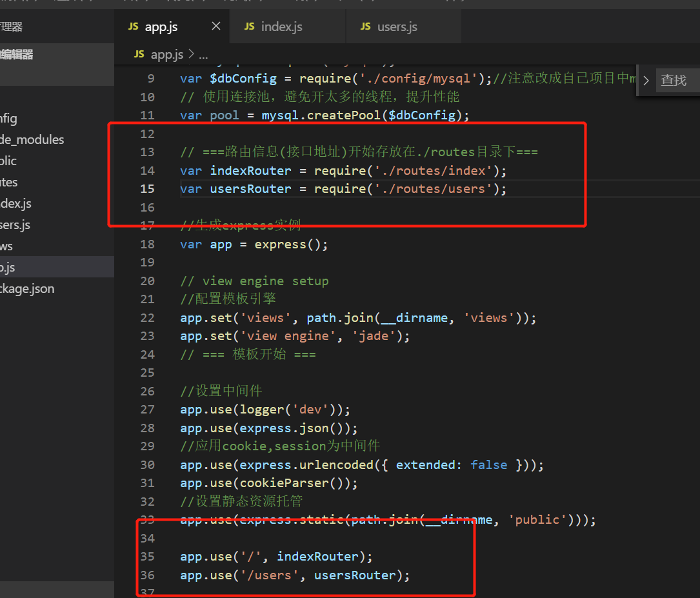Click the JS icon on index.js tab

pyautogui.click(x=249, y=27)
